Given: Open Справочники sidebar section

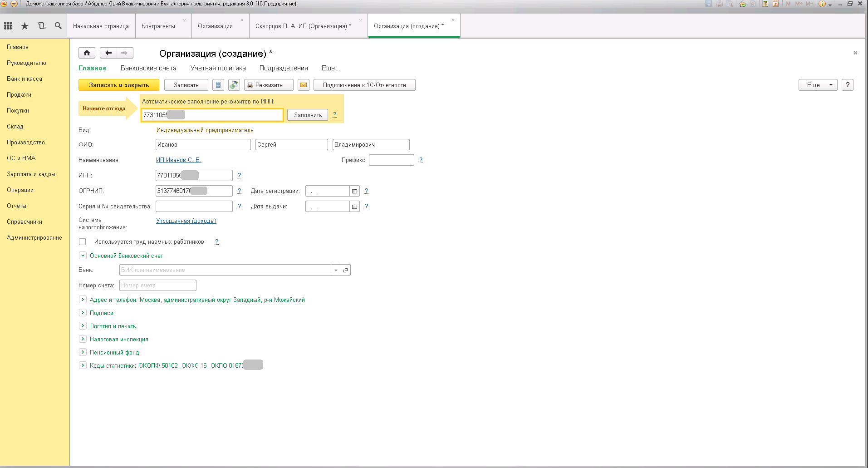Looking at the screenshot, I should pyautogui.click(x=25, y=222).
